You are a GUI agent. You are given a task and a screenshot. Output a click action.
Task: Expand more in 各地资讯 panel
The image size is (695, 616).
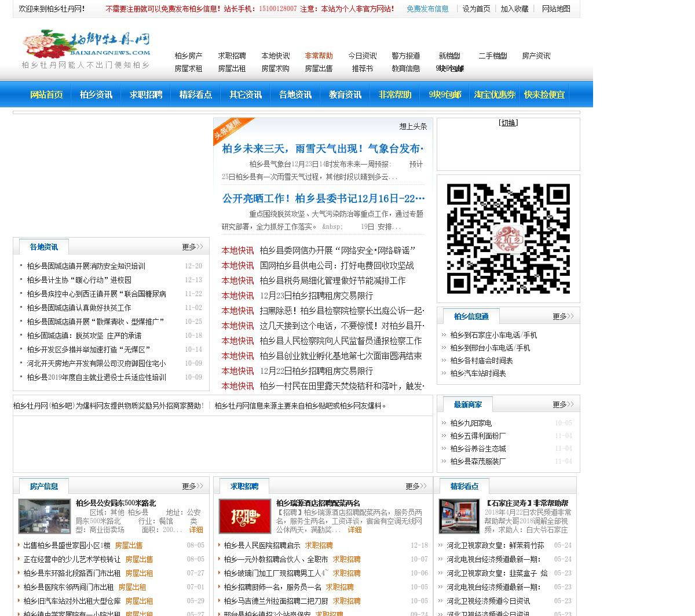(192, 247)
